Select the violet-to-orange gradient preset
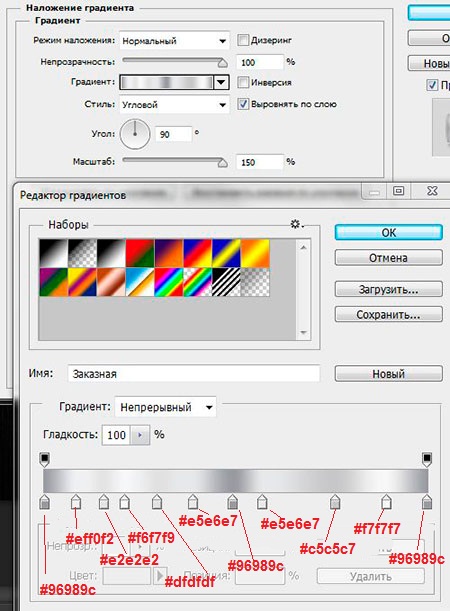The width and height of the screenshot is (450, 611). click(x=169, y=253)
